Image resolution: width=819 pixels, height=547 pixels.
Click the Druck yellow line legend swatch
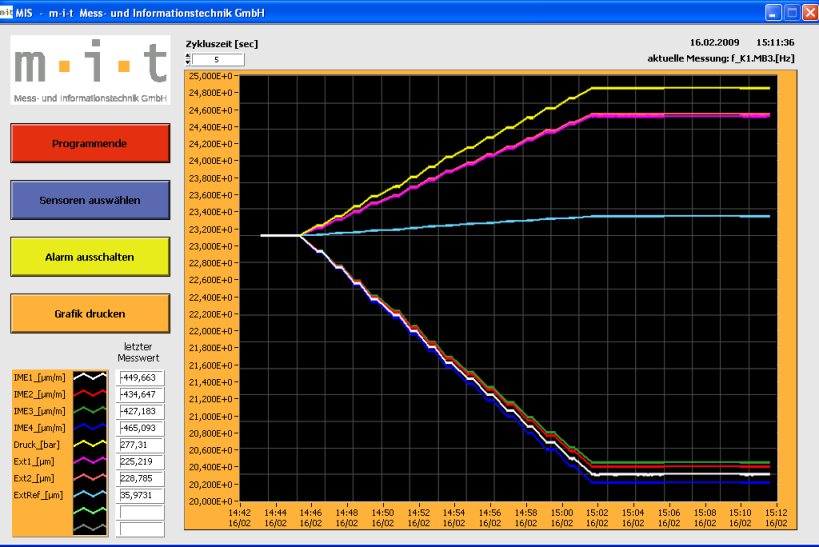pos(90,444)
